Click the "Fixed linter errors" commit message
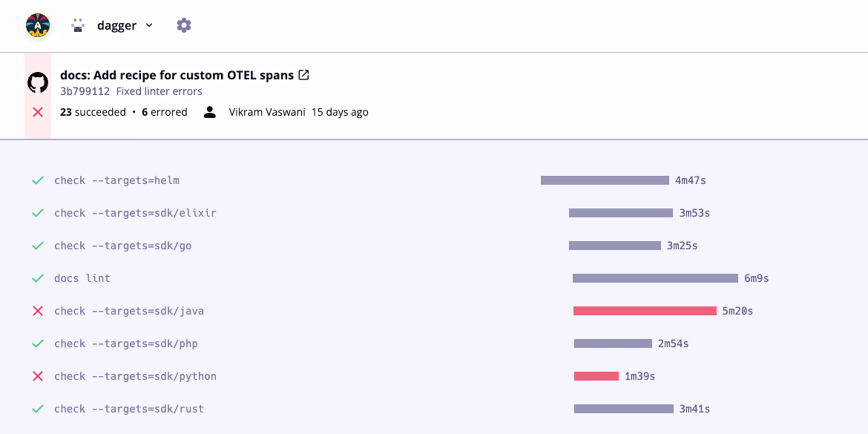This screenshot has width=868, height=434. click(159, 92)
